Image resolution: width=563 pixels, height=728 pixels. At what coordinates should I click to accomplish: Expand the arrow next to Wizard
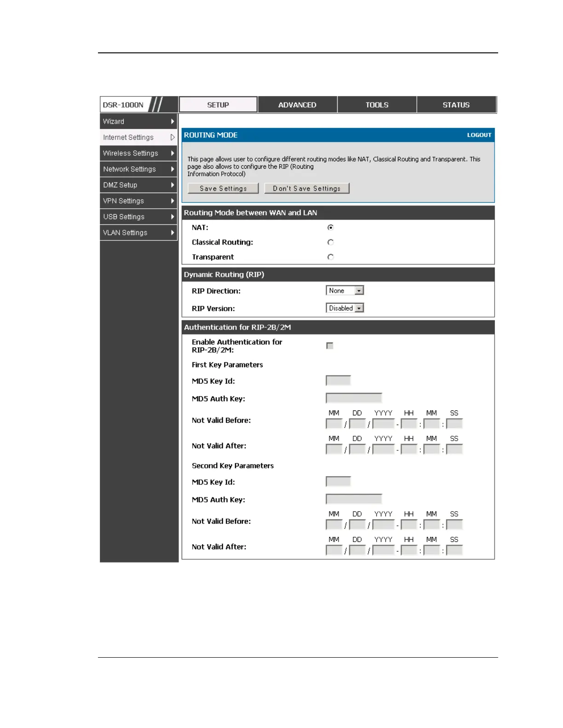(x=172, y=121)
